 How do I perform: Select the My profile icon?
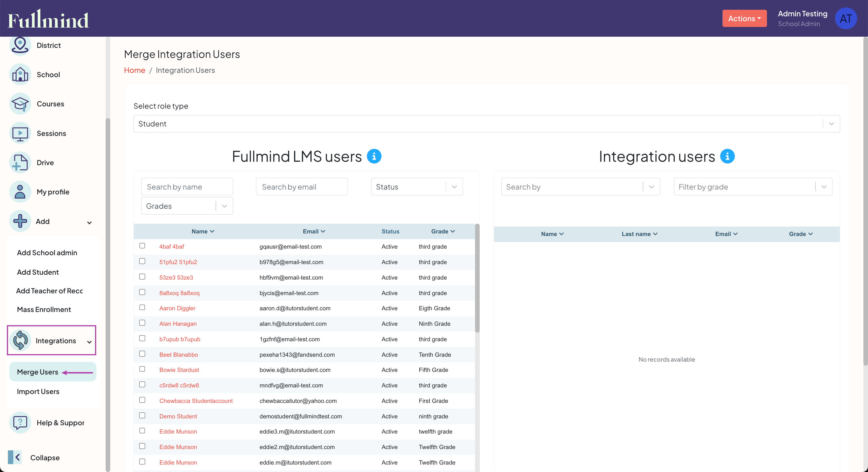[20, 192]
